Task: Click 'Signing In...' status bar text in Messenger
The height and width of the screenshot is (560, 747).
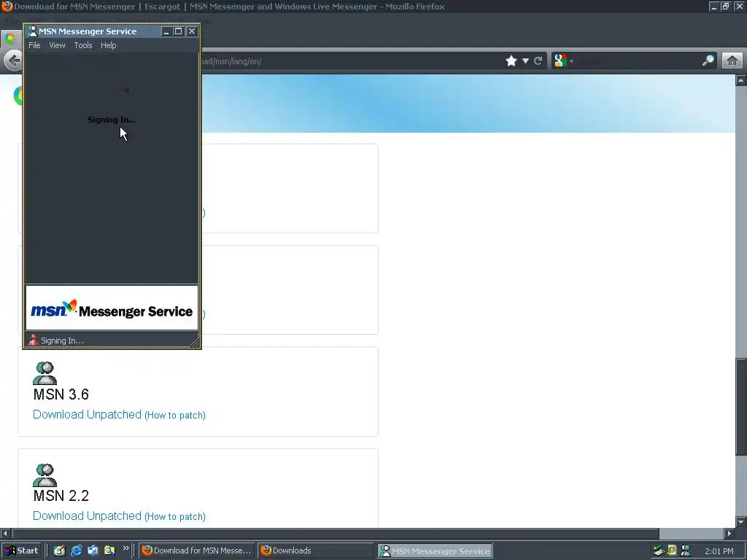Action: pos(63,341)
